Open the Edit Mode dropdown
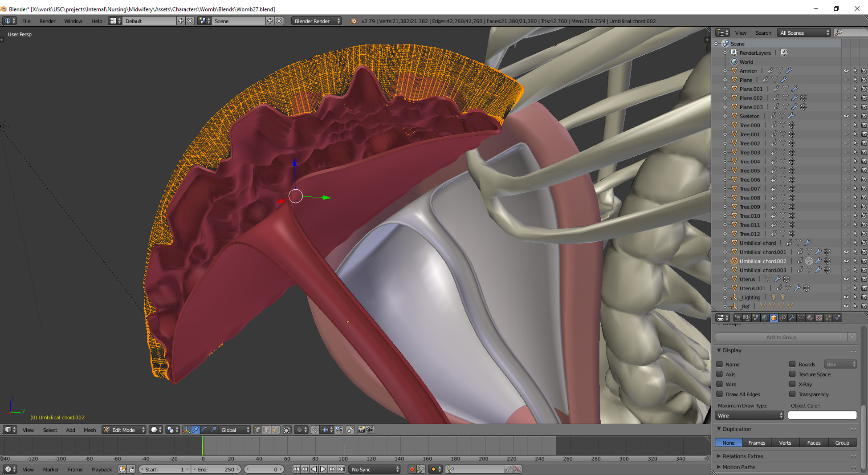The height and width of the screenshot is (475, 868). pos(124,430)
